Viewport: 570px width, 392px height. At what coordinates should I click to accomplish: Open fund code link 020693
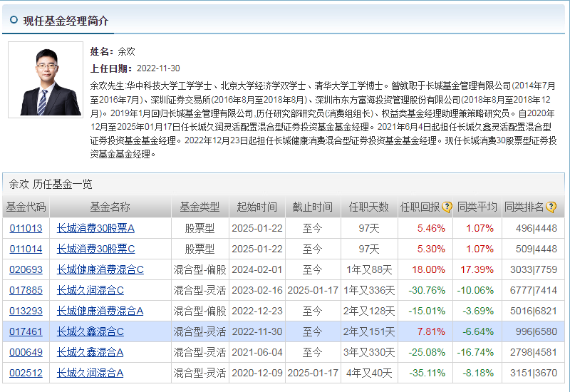click(26, 270)
